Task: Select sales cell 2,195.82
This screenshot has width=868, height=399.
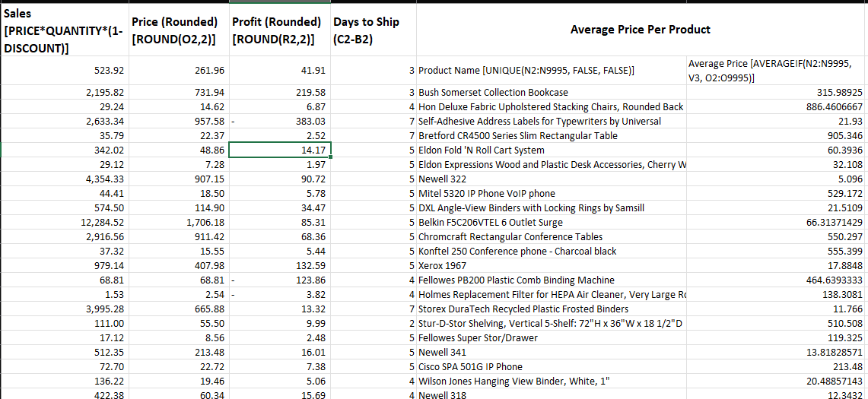Action: 64,93
